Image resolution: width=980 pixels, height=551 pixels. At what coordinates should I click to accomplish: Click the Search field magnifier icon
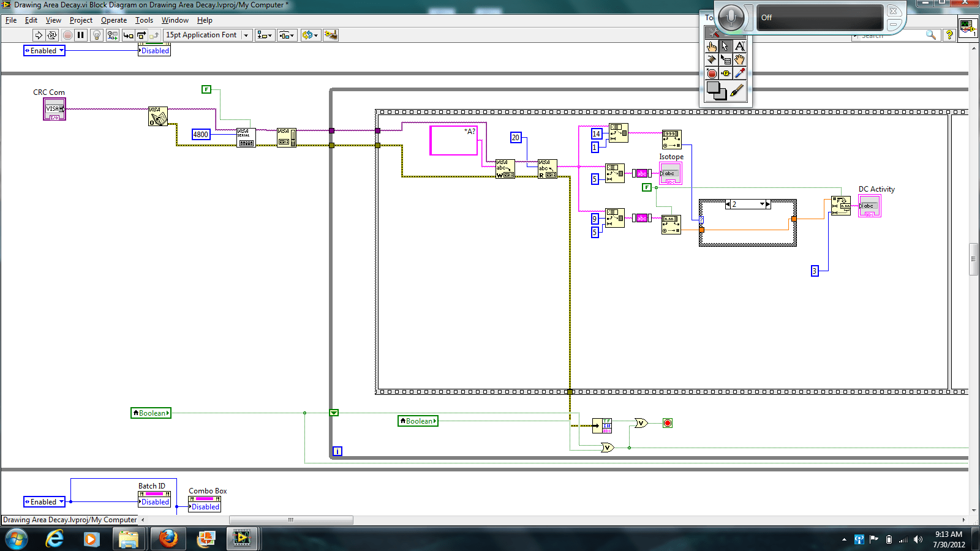(930, 36)
